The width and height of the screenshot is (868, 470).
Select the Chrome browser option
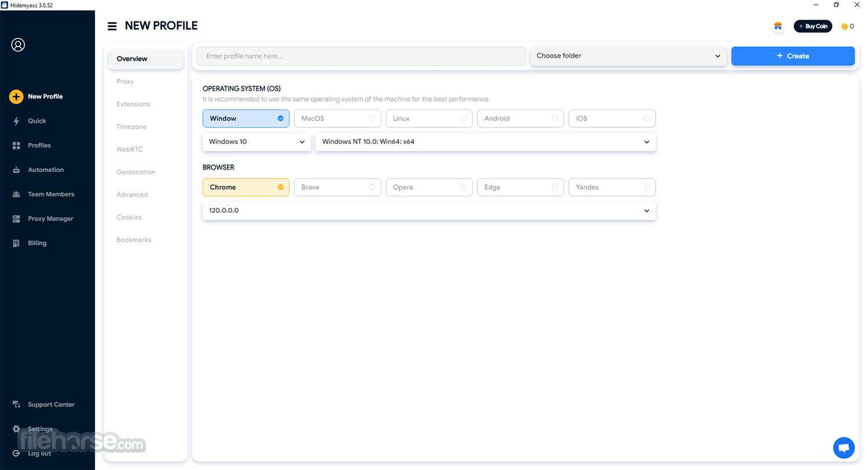click(246, 188)
